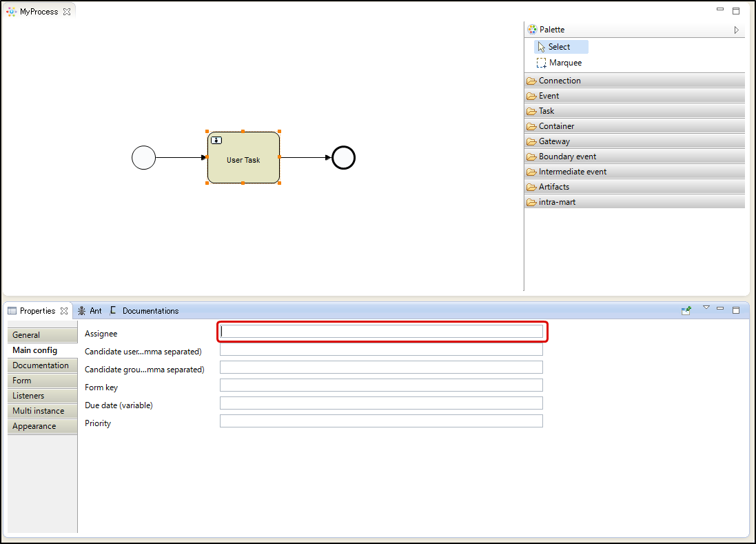Expand the Gateway palette drawer
Image resolution: width=756 pixels, height=544 pixels.
tap(635, 141)
